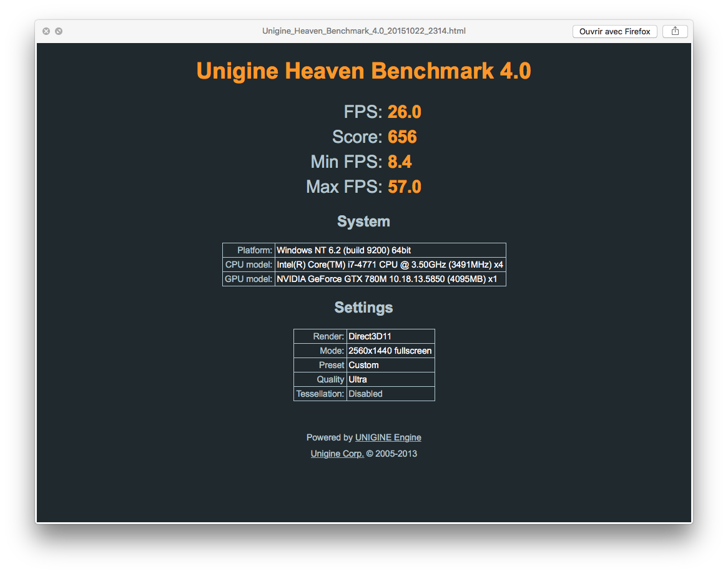Click the 'CPU model:' label cell
Image resolution: width=728 pixels, height=574 pixels.
[x=249, y=265]
